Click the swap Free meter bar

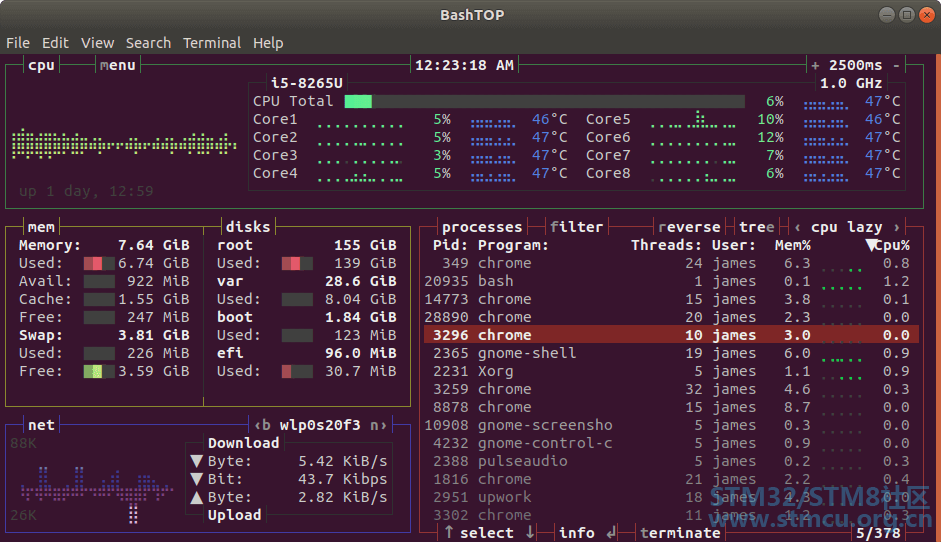[x=99, y=371]
